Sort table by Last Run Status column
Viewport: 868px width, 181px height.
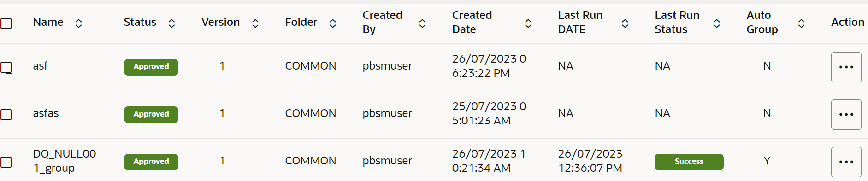pyautogui.click(x=717, y=23)
